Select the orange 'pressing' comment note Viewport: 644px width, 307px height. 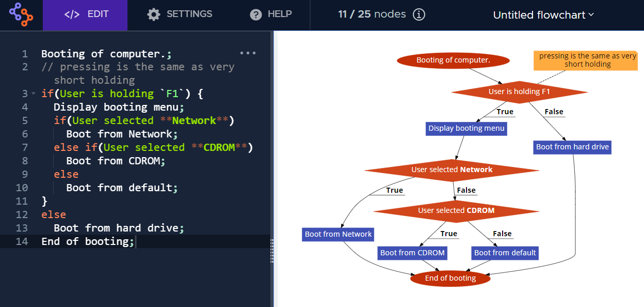click(x=585, y=60)
